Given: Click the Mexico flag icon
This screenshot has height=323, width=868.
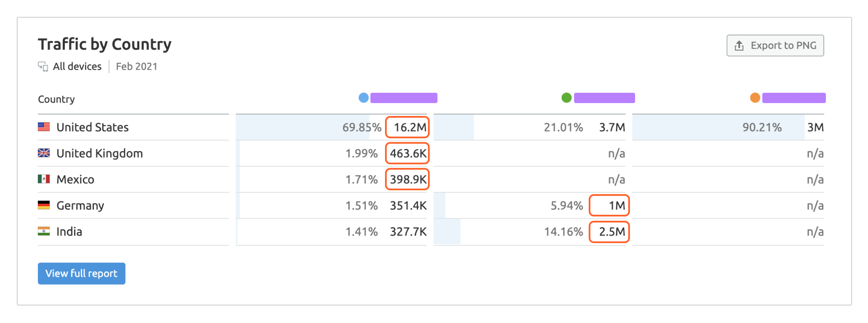Looking at the screenshot, I should coord(44,179).
